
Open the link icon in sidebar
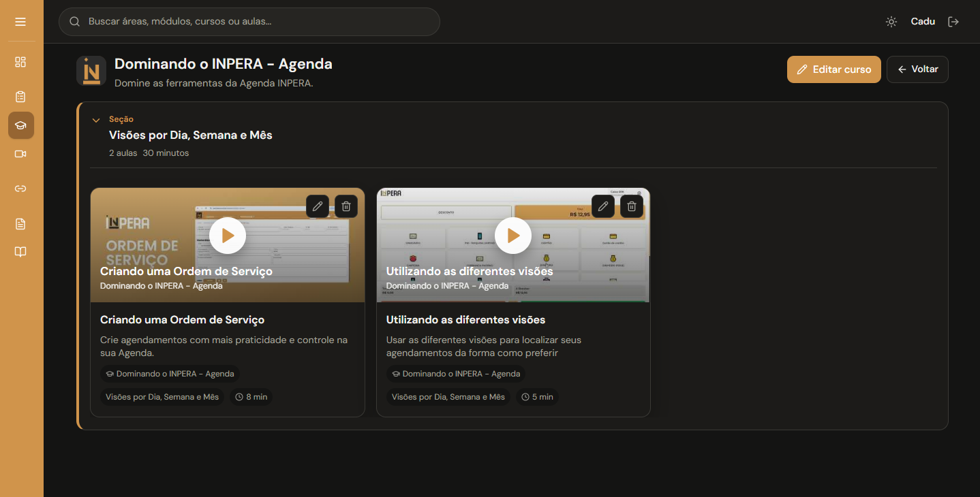point(20,189)
